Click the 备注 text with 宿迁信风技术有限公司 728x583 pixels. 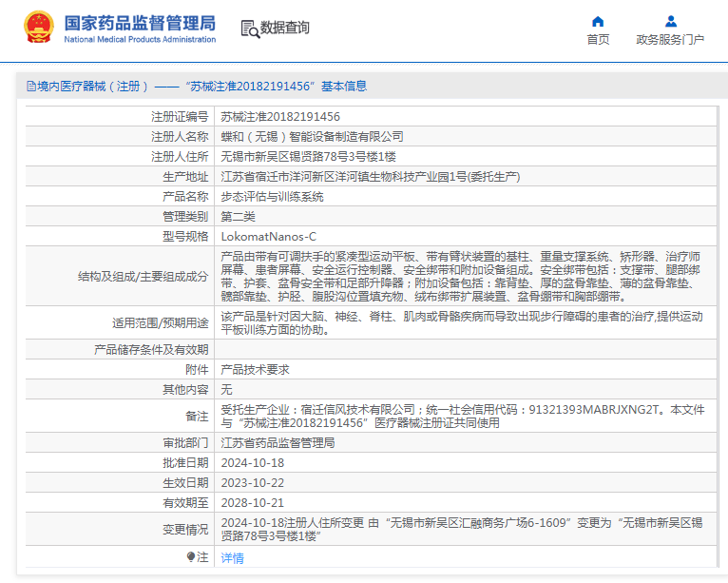pos(463,417)
